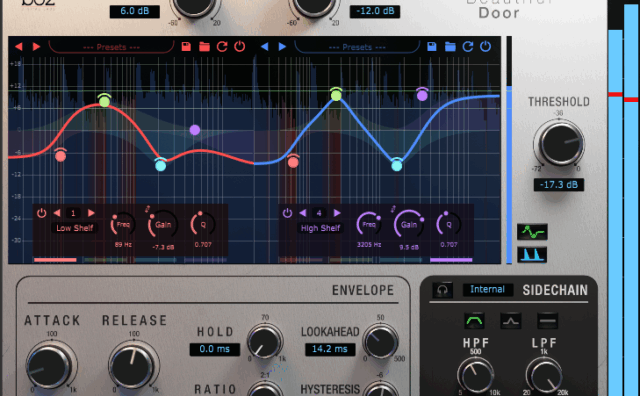The height and width of the screenshot is (396, 640).
Task: Toggle red EQ section power button
Action: (x=240, y=47)
